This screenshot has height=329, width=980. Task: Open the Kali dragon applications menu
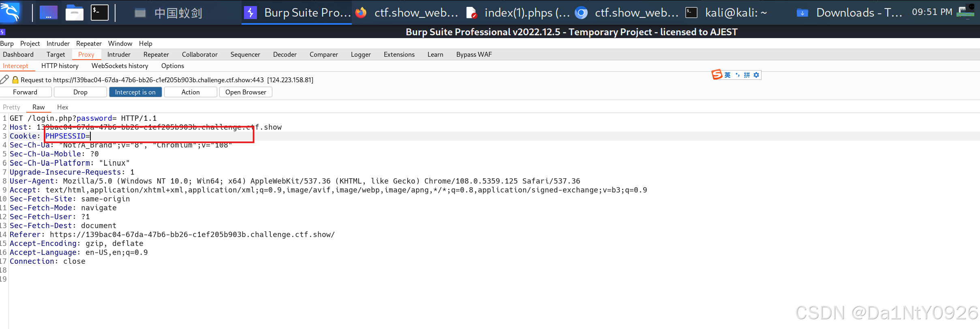(x=11, y=12)
